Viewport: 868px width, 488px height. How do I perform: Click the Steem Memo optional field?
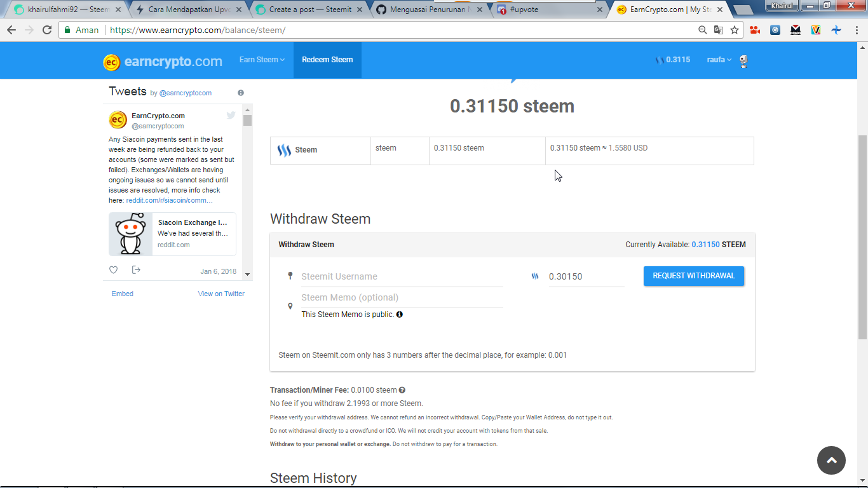402,297
